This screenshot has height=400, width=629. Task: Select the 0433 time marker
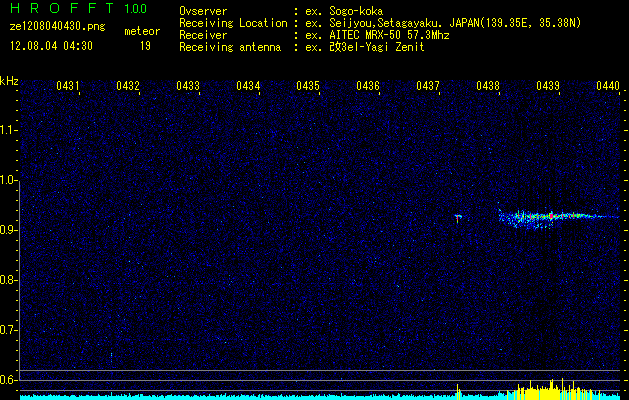[188, 87]
